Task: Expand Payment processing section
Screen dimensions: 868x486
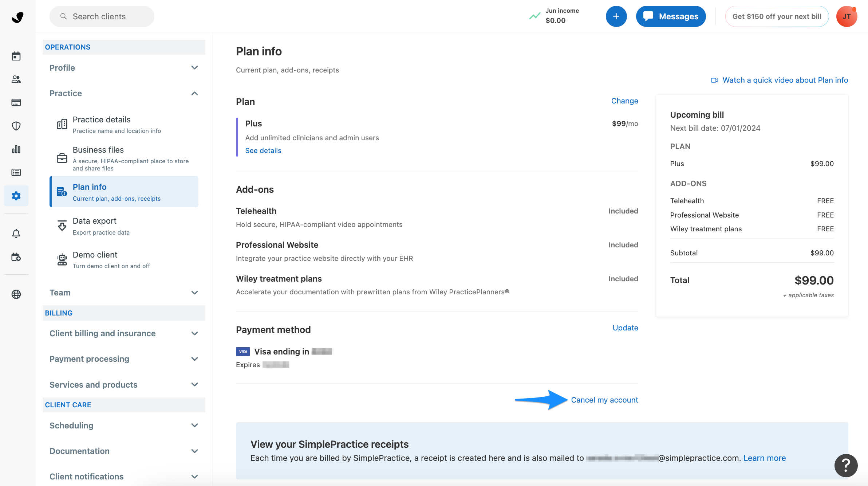Action: click(x=124, y=359)
